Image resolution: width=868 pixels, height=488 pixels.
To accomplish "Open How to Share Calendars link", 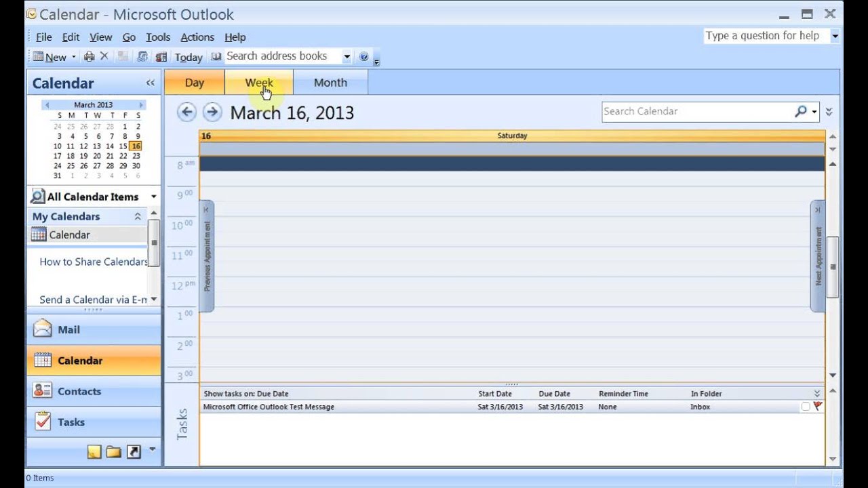I will [x=93, y=262].
